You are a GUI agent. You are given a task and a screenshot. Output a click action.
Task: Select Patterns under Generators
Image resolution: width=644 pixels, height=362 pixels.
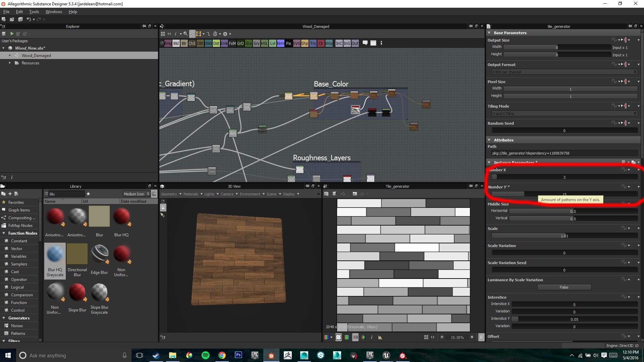click(18, 334)
